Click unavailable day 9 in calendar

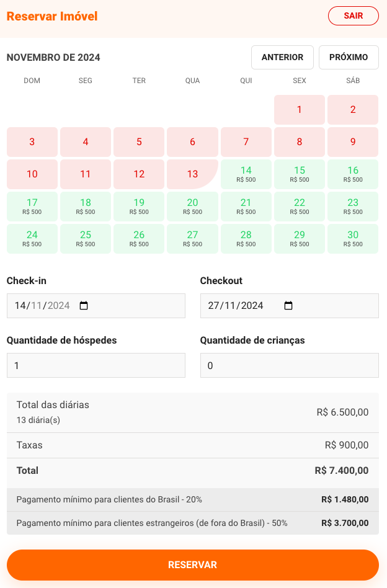(x=353, y=142)
